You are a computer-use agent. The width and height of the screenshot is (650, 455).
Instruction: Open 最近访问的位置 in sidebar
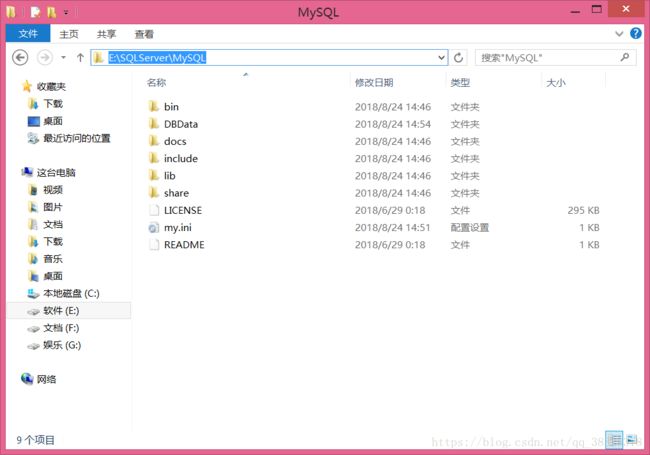point(77,138)
